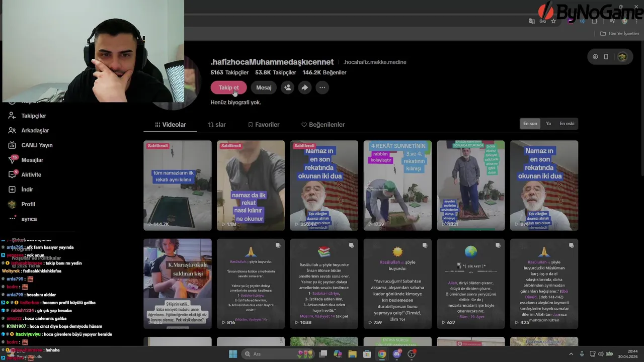Open the account avatar menu top right
Screen dimensions: 644x362
pos(622,57)
